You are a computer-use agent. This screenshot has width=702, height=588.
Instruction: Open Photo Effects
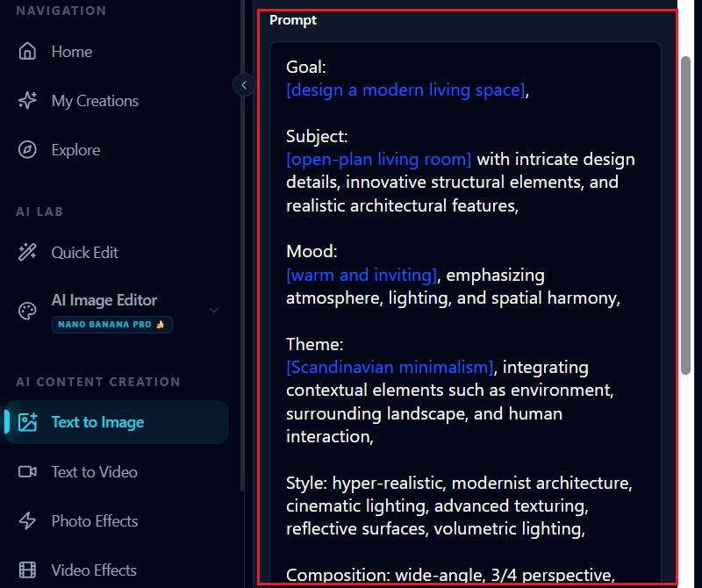coord(95,520)
